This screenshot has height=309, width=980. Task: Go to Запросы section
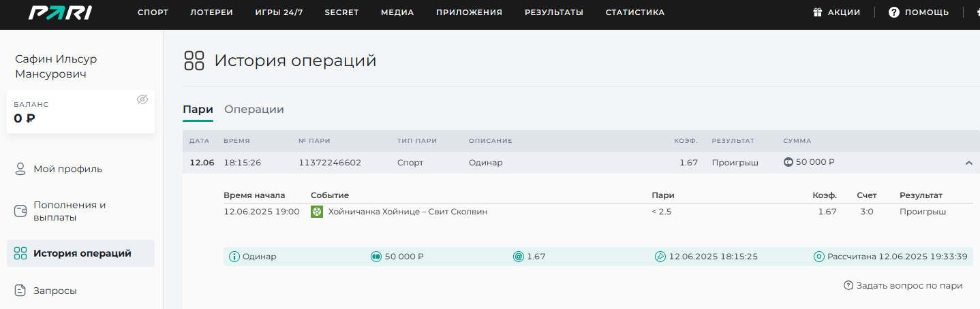(x=55, y=291)
